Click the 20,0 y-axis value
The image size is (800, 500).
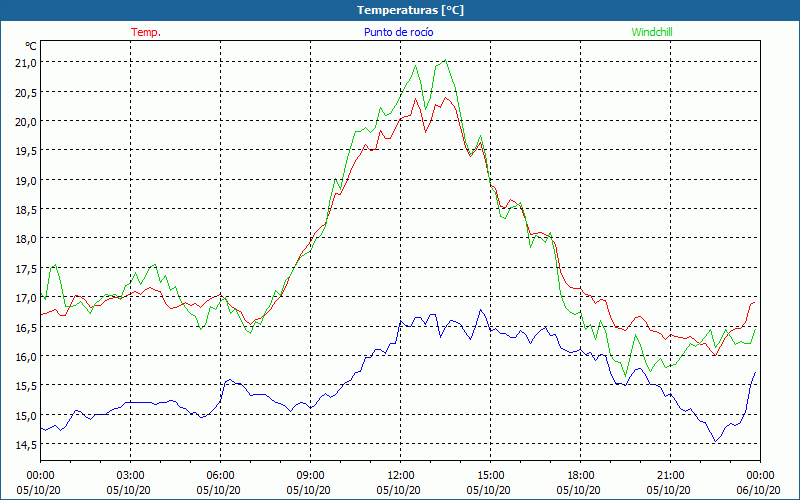(x=27, y=121)
